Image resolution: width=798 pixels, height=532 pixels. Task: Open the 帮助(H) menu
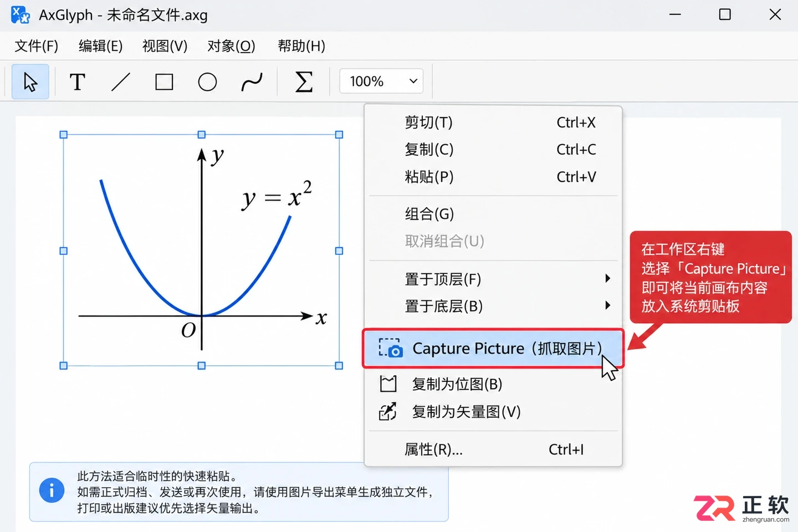coord(301,46)
